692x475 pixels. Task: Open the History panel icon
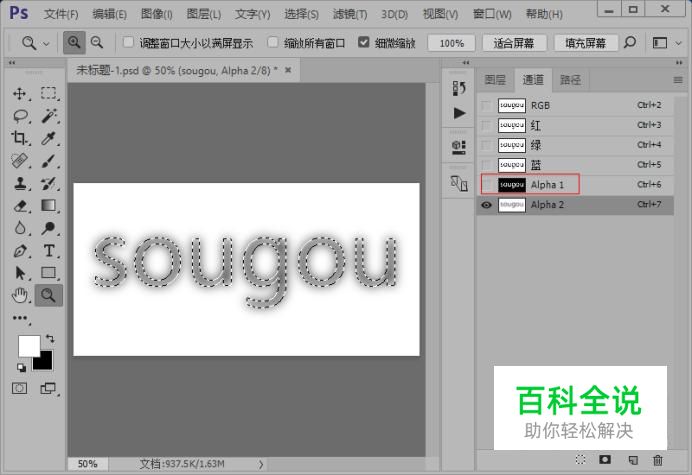click(459, 88)
